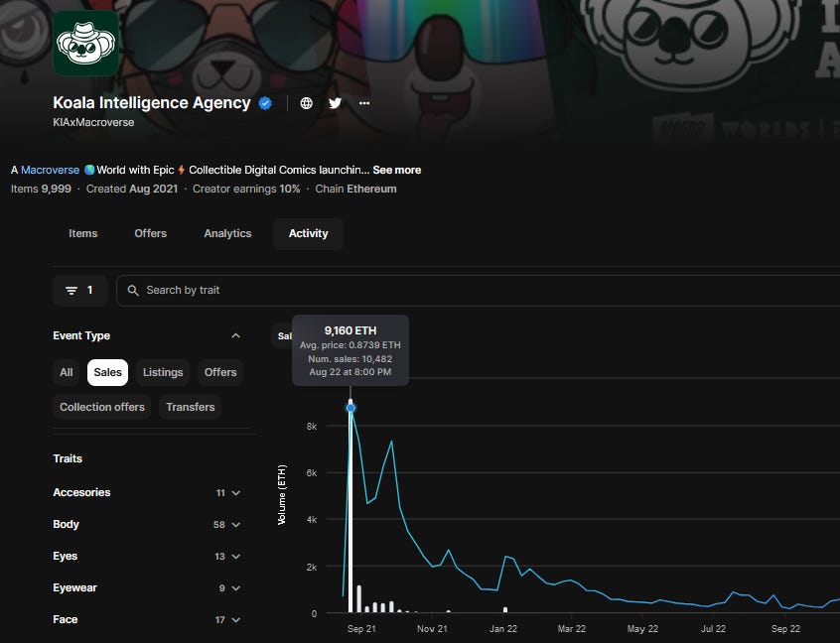This screenshot has height=643, width=840.
Task: Click the Traits heading
Action: tap(68, 458)
